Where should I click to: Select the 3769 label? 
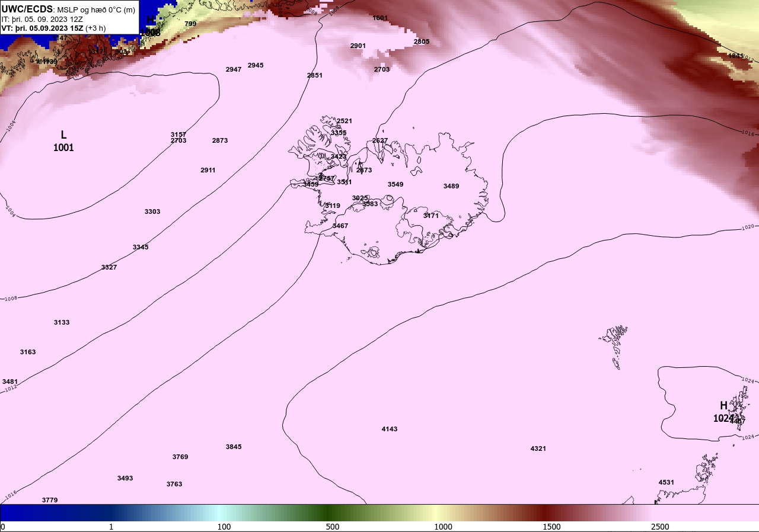[x=180, y=457]
